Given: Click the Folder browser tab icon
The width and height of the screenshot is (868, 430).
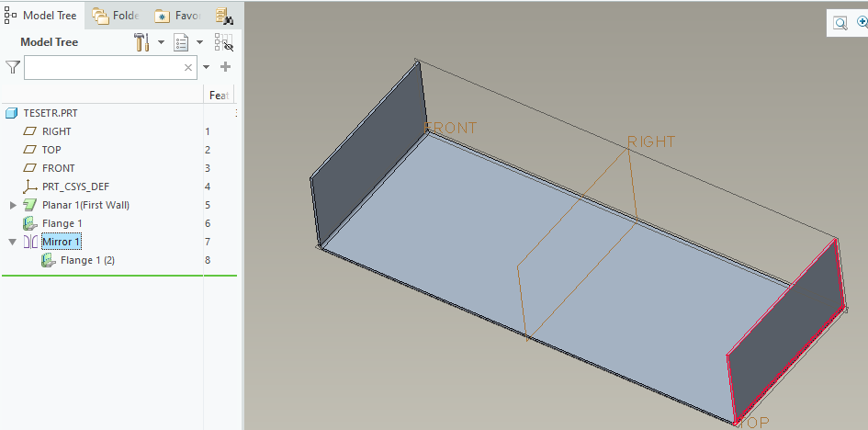Looking at the screenshot, I should pos(100,16).
